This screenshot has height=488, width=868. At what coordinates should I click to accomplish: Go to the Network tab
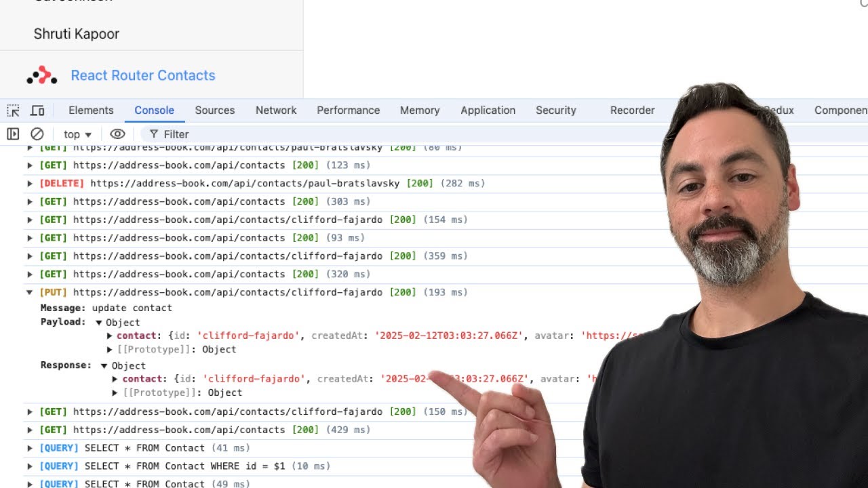click(x=276, y=110)
